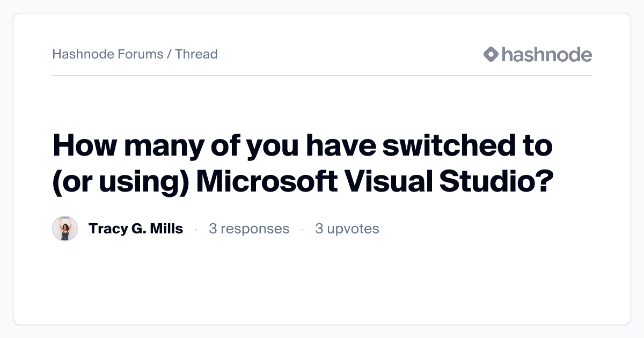Viewport: 644px width, 338px height.
Task: Open Tracy G. Mills' avatar picture
Action: click(x=65, y=229)
